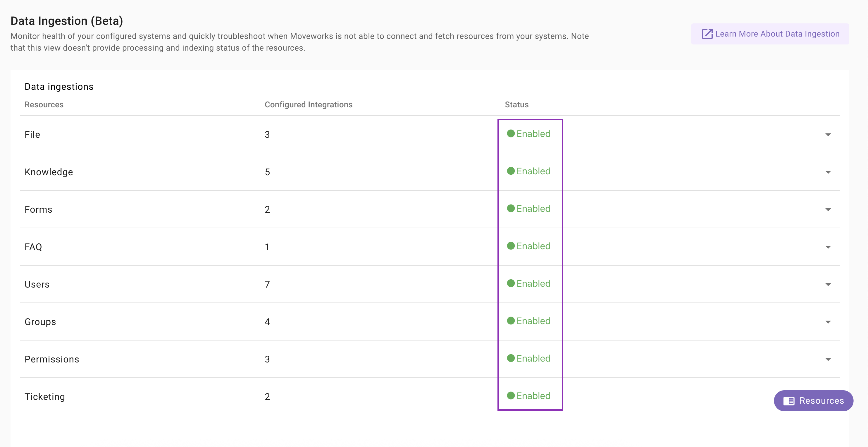Select the File resource name
Image resolution: width=868 pixels, height=447 pixels.
tap(32, 135)
